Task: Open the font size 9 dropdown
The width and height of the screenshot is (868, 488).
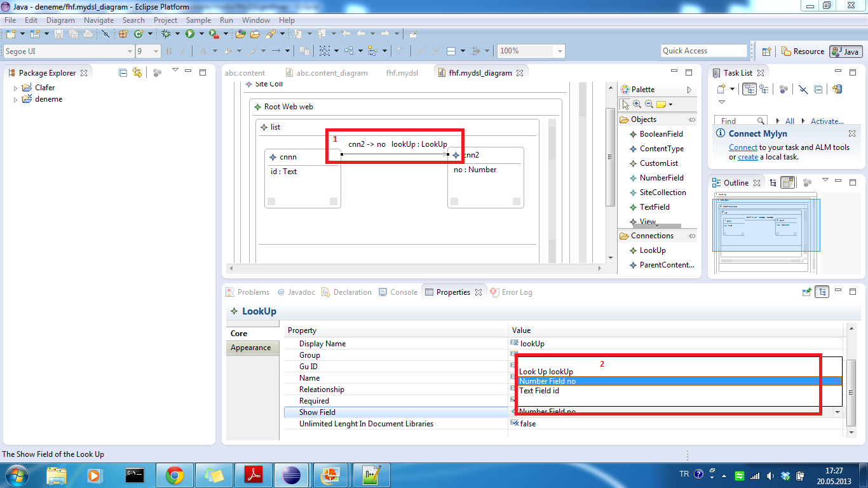Action: click(x=156, y=51)
